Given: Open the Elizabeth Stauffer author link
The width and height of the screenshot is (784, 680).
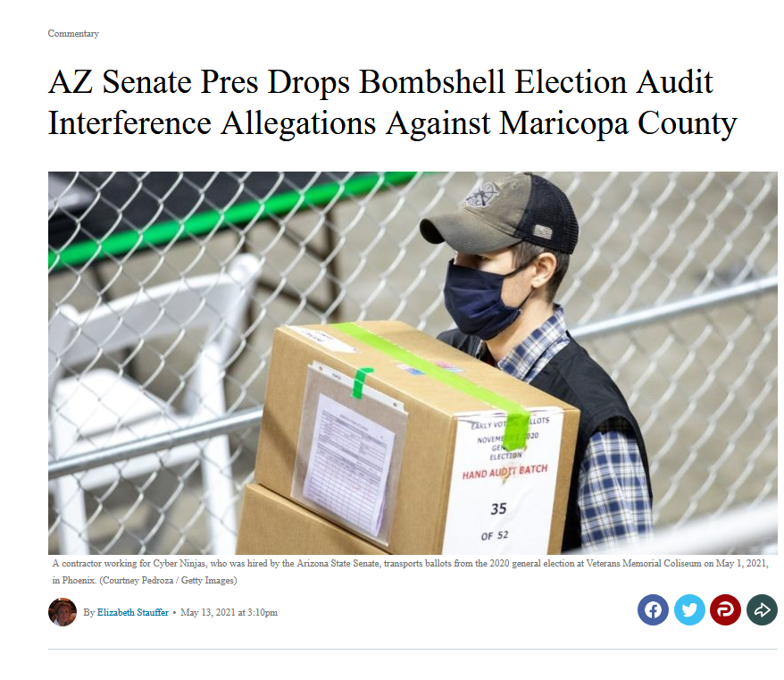Looking at the screenshot, I should tap(132, 612).
